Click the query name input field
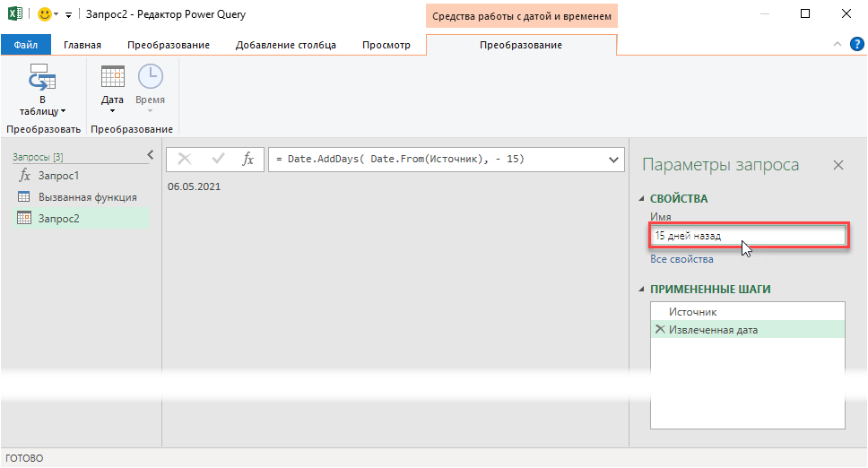 click(x=748, y=236)
